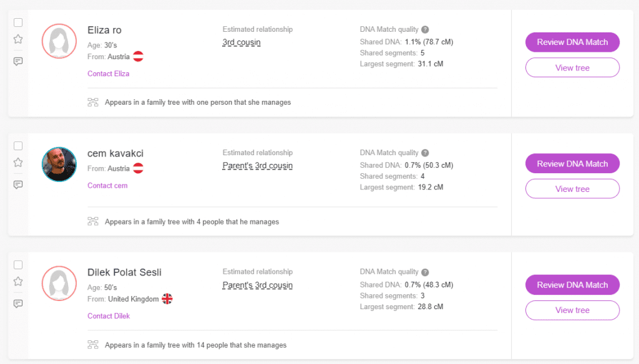The height and width of the screenshot is (364, 639).
Task: Open notes icon for Dilek Polat Sesli
Action: [18, 304]
